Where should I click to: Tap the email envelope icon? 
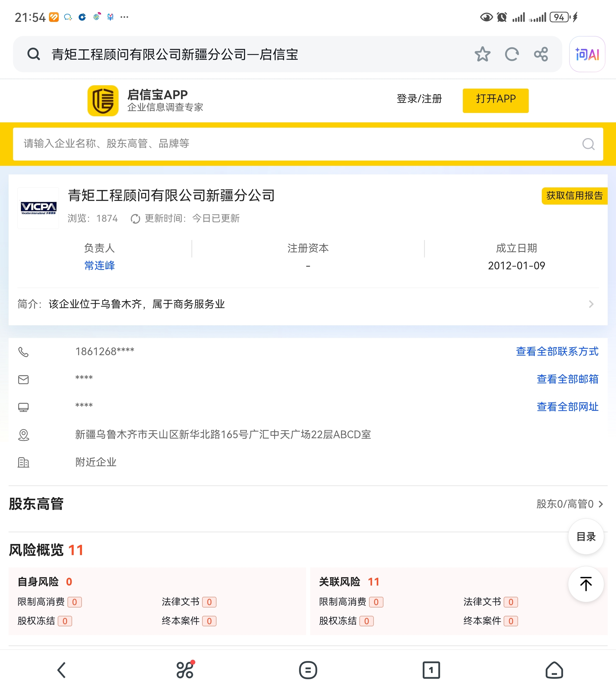pos(23,380)
